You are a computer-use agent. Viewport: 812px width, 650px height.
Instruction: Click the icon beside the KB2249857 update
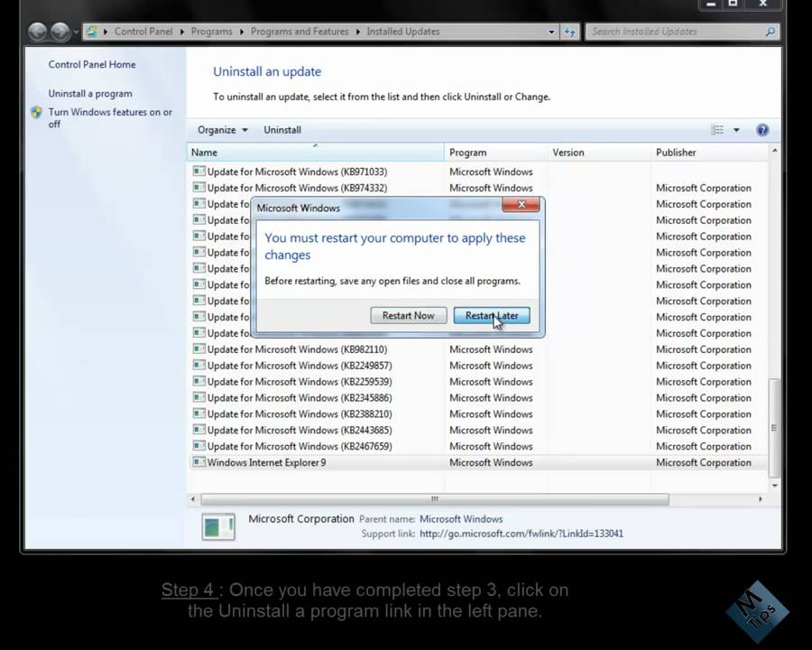click(x=198, y=365)
